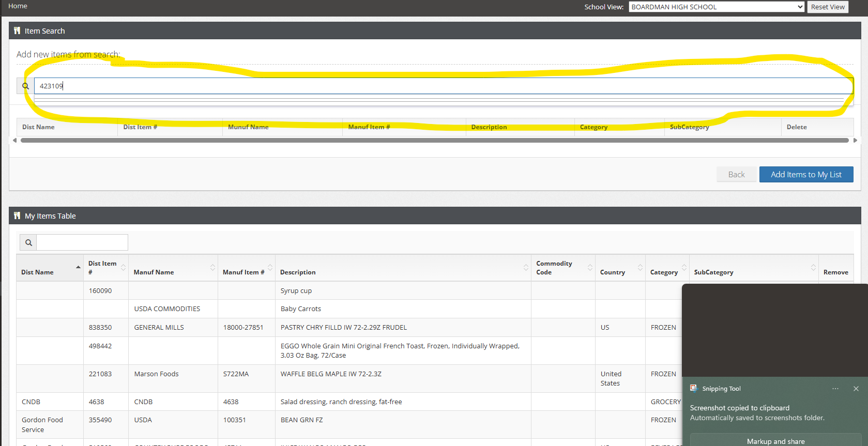Image resolution: width=868 pixels, height=446 pixels.
Task: Select the Marson Foods manufacturer cell
Action: 173,378
